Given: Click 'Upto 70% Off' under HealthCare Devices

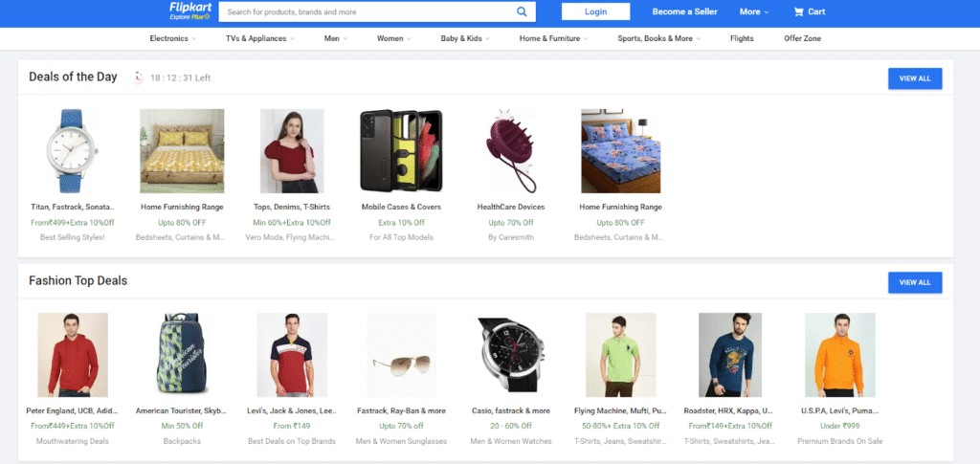Looking at the screenshot, I should click(x=511, y=222).
